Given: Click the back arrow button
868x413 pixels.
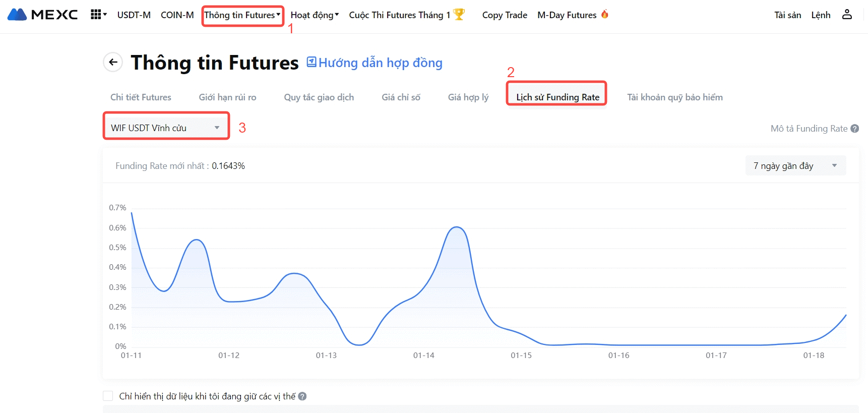Looking at the screenshot, I should (x=113, y=62).
